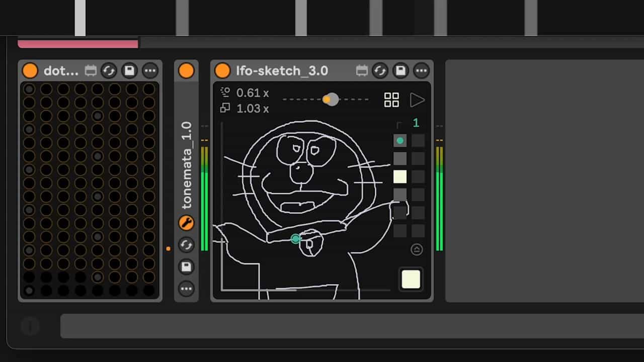Click the 1.03 x scale value
Screen dimensions: 644x362
(x=253, y=108)
